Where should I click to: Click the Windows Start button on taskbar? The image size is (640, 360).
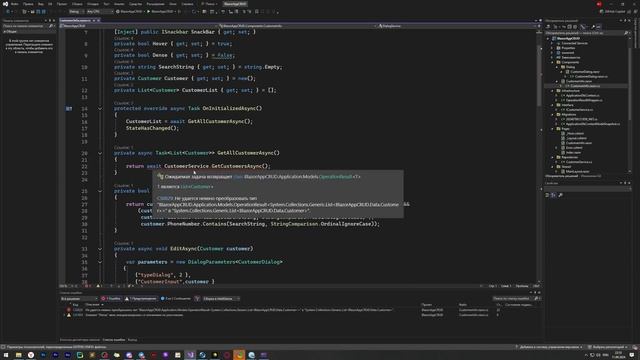click(6, 355)
